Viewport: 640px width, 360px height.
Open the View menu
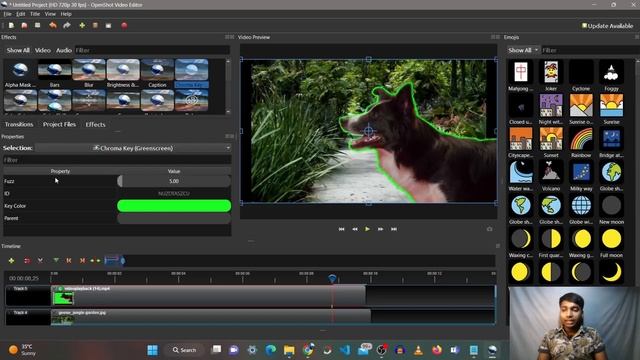pyautogui.click(x=50, y=14)
